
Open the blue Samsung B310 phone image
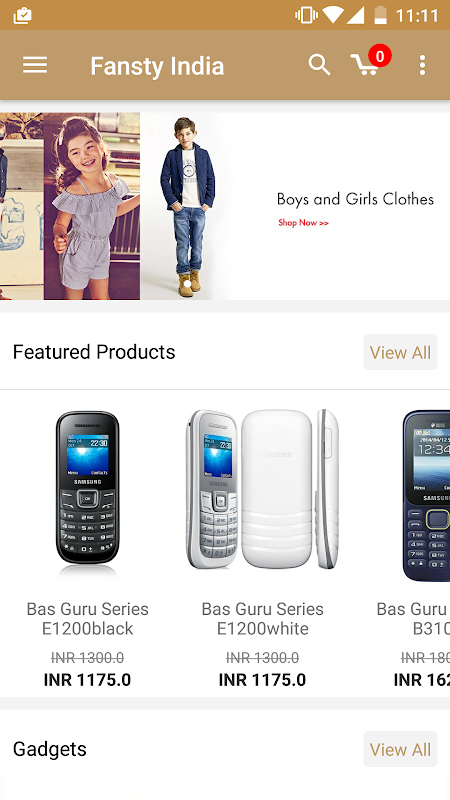point(426,495)
